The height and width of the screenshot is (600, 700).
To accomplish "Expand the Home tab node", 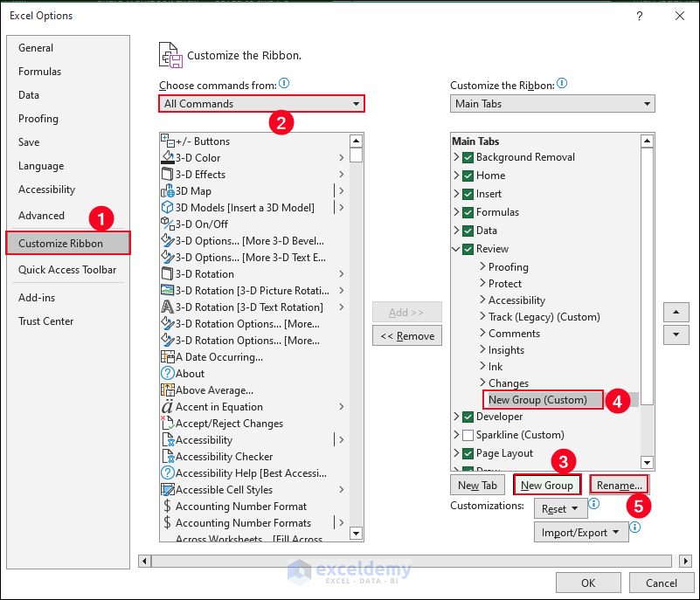I will (456, 176).
